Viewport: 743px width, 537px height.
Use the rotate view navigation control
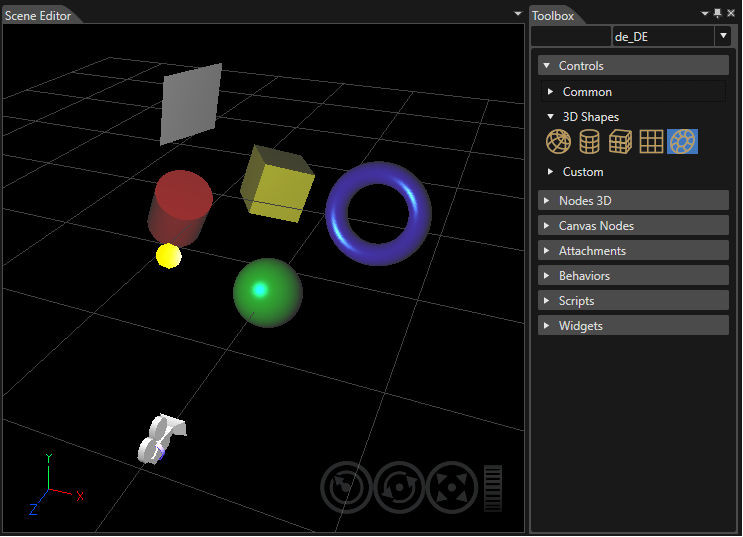(399, 487)
